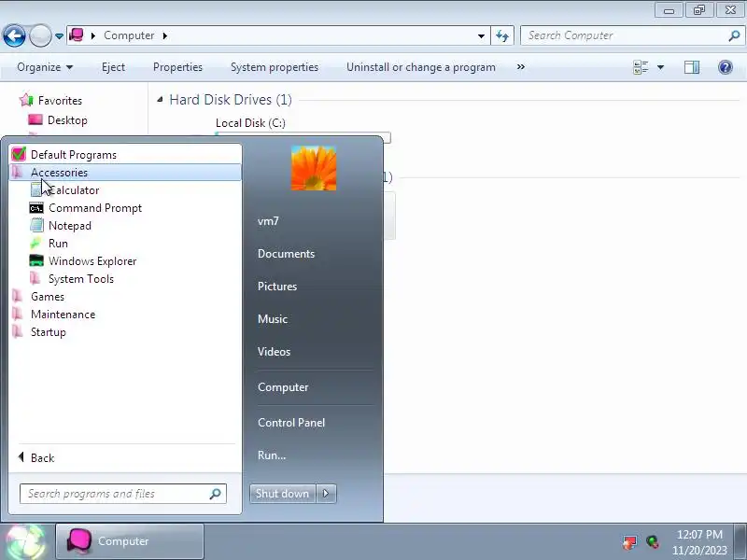Open Music from Start menu

273,319
